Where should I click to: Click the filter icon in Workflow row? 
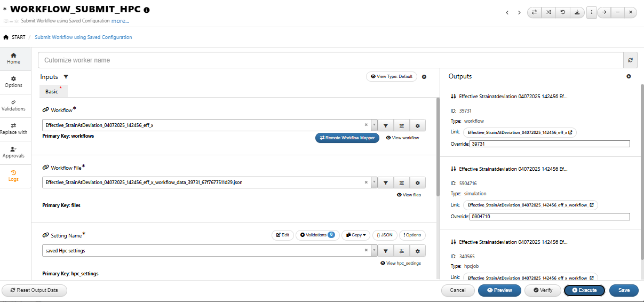pyautogui.click(x=385, y=125)
